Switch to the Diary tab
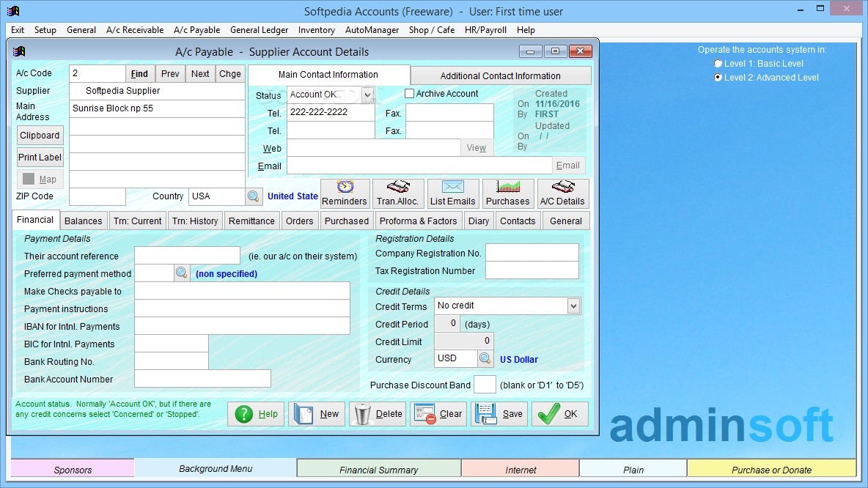The width and height of the screenshot is (868, 488). (x=478, y=221)
